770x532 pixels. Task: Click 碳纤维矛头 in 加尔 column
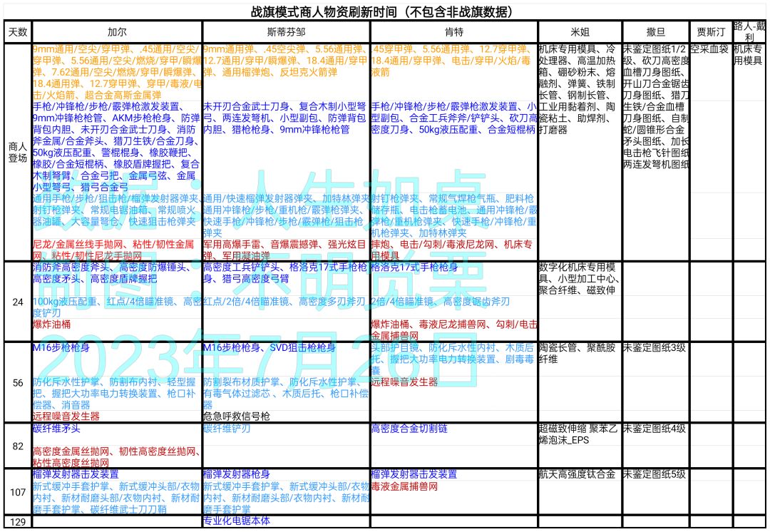click(x=56, y=428)
